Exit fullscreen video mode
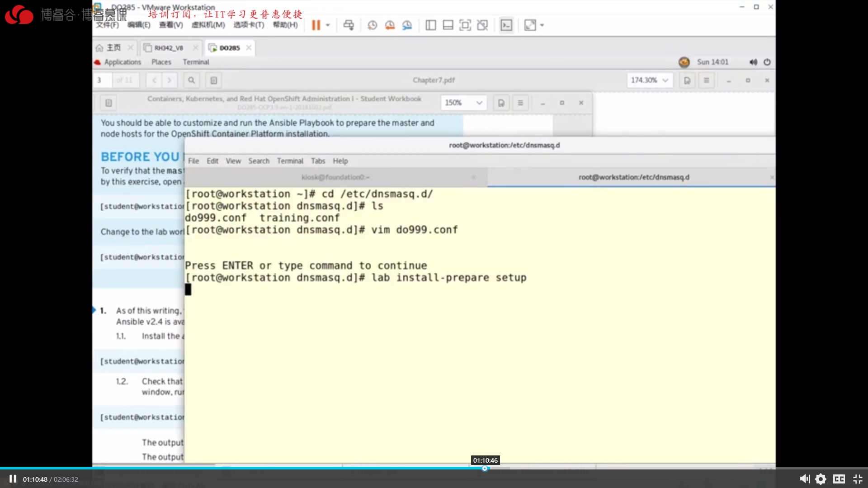The image size is (868, 488). click(x=858, y=479)
